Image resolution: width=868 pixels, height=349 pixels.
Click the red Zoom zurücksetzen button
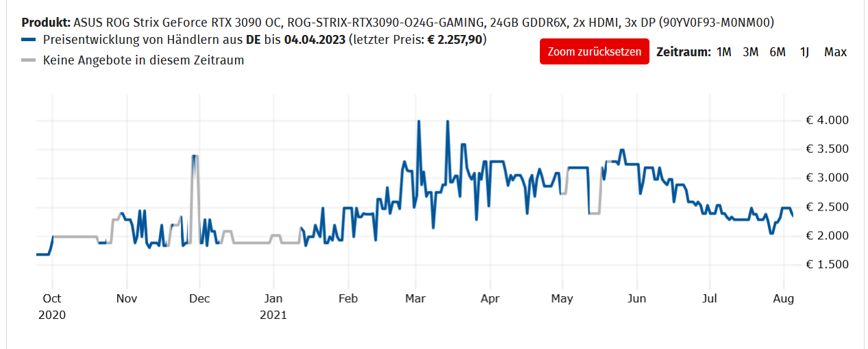(594, 52)
